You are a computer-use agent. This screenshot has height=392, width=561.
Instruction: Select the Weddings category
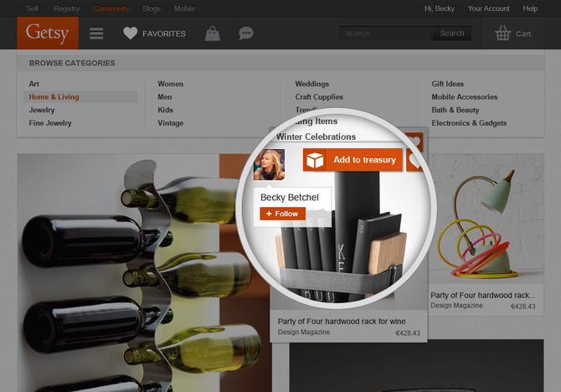312,84
